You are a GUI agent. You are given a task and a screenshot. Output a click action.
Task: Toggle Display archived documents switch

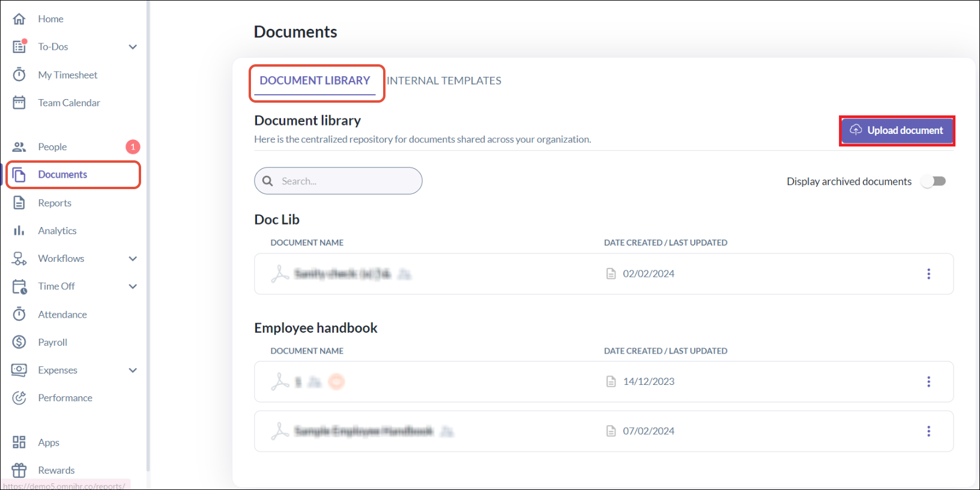[934, 181]
